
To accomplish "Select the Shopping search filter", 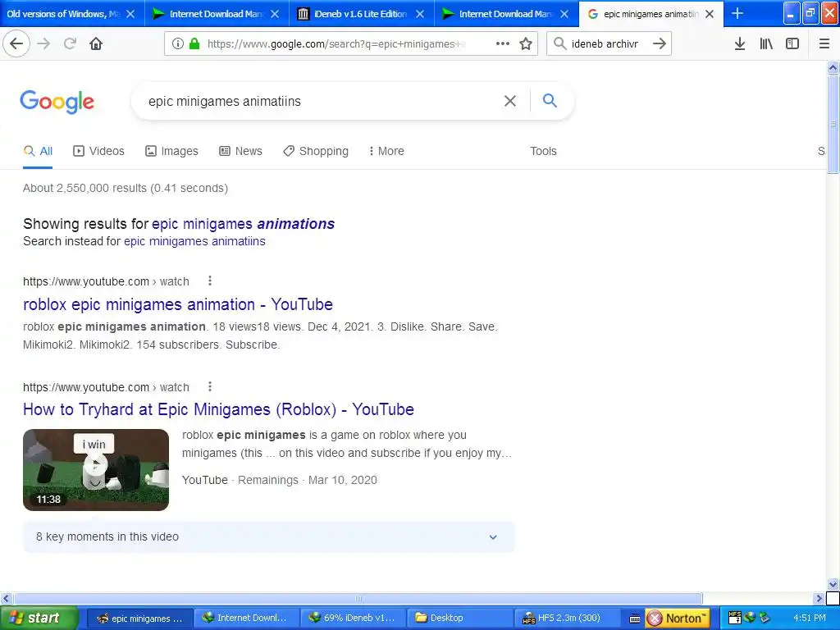I will click(316, 151).
